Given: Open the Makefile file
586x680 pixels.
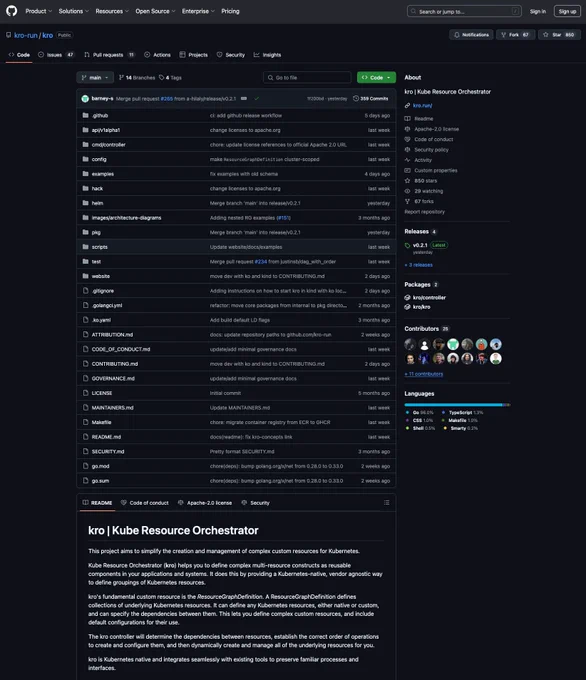Looking at the screenshot, I should click(x=101, y=422).
